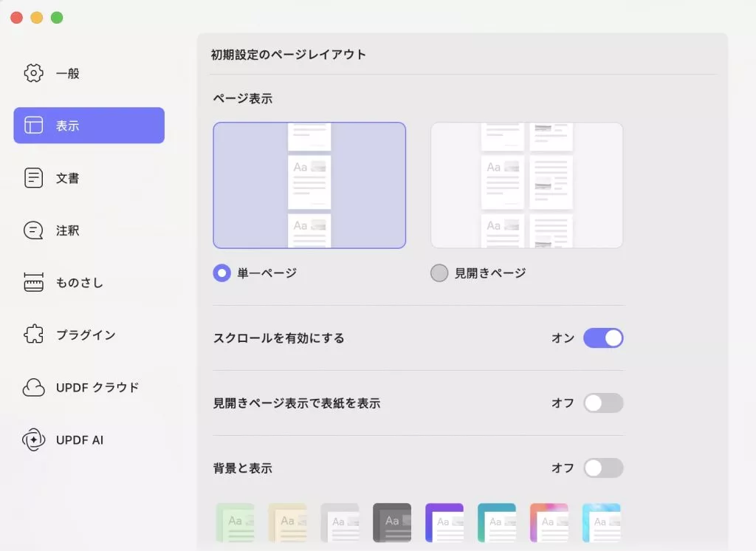This screenshot has width=756, height=551.
Task: Pick the dark gray background theme swatch
Action: [x=392, y=522]
